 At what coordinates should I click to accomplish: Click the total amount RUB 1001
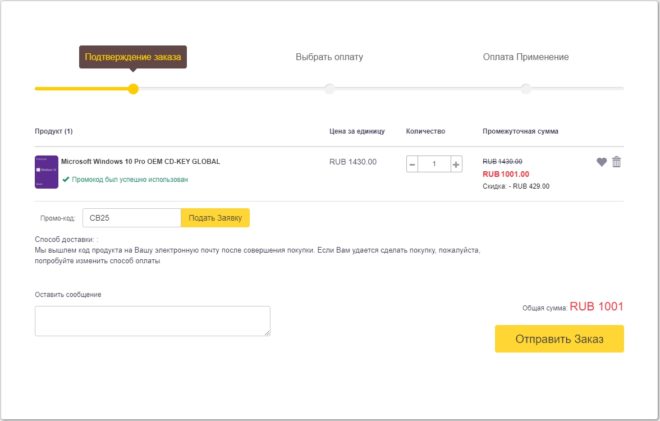pos(596,306)
